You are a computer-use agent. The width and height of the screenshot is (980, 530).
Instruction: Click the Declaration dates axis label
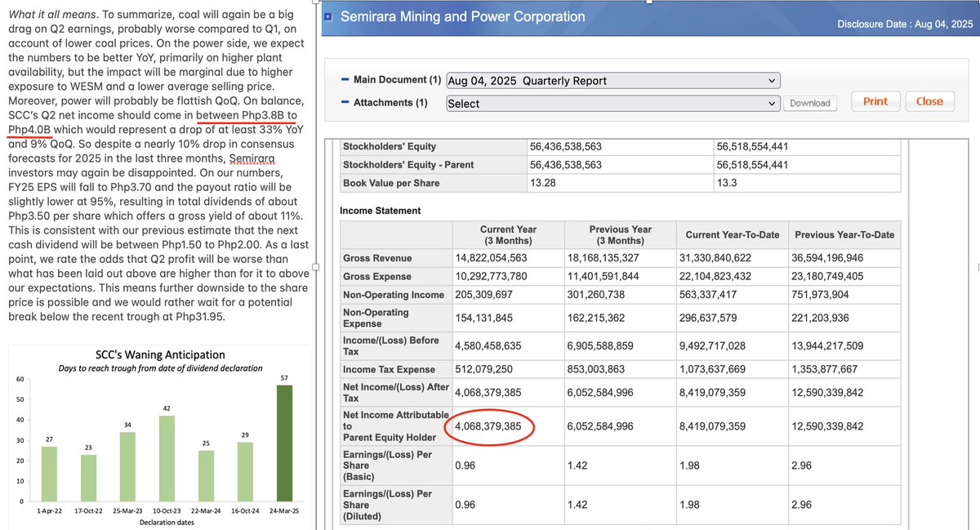pos(167,522)
